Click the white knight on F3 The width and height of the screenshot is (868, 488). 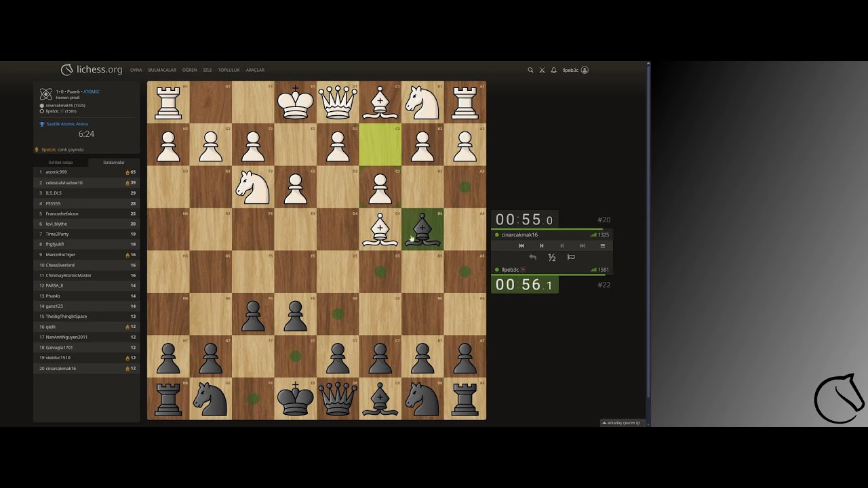(253, 187)
